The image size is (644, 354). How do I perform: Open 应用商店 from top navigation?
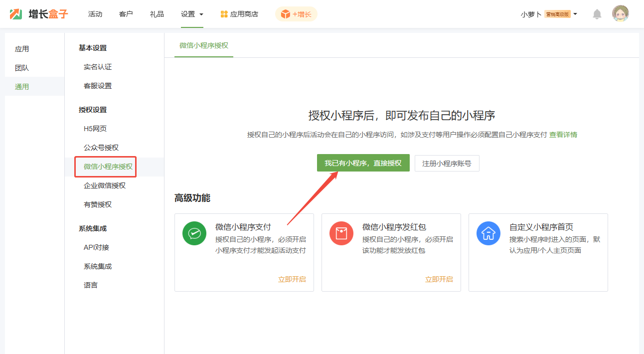[x=239, y=14]
